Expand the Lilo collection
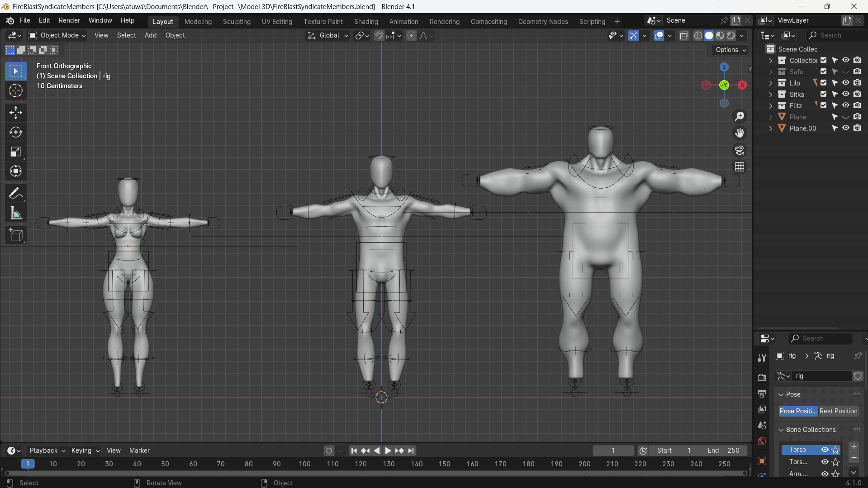Viewport: 868px width, 488px height. coord(771,83)
